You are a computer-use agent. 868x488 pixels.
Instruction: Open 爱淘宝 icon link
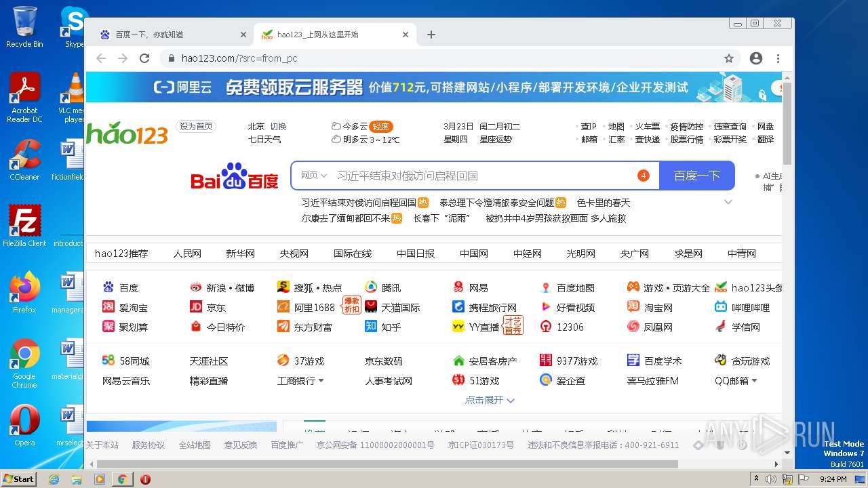coord(108,307)
